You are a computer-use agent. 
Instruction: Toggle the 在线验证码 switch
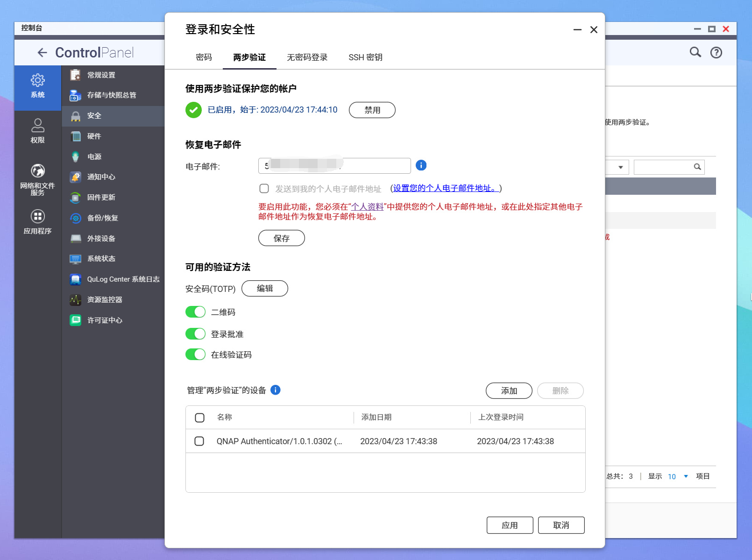pos(195,354)
